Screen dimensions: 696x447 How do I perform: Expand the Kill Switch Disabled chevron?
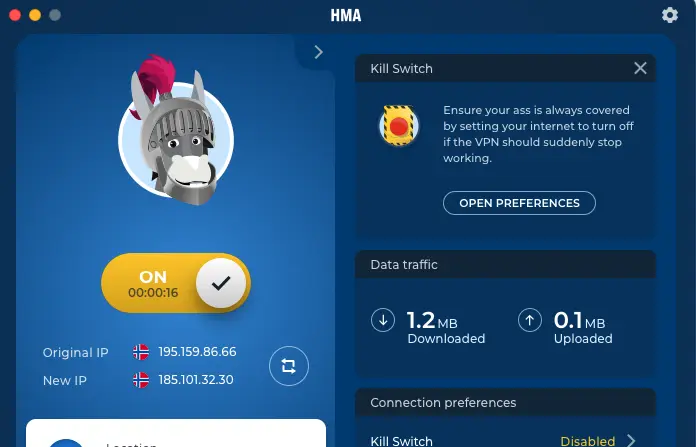631,440
